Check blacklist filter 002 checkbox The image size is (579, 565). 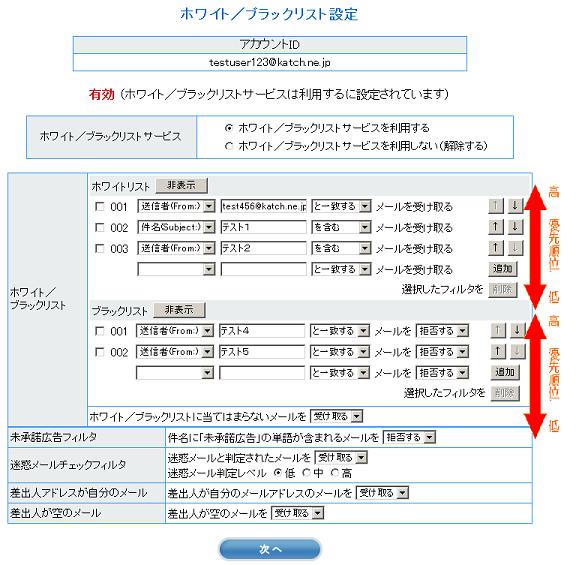[100, 352]
